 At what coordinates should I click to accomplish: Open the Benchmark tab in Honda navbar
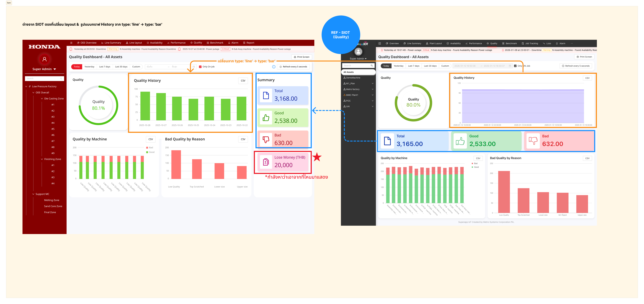click(215, 43)
